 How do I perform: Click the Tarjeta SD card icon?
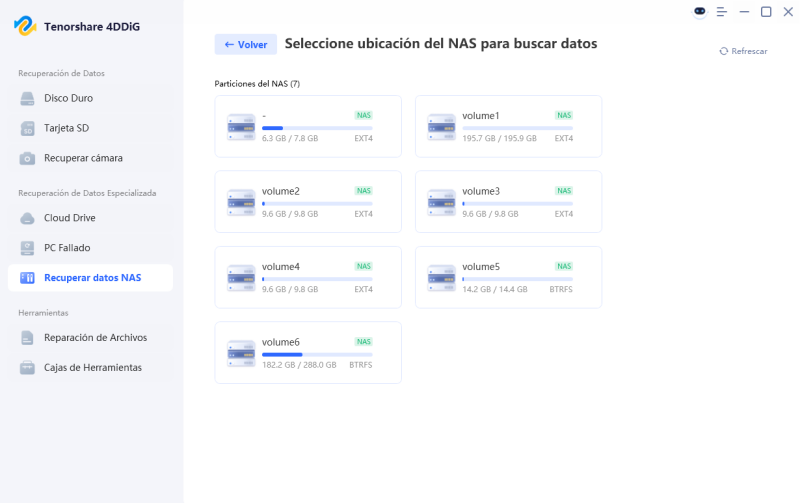[x=28, y=129]
